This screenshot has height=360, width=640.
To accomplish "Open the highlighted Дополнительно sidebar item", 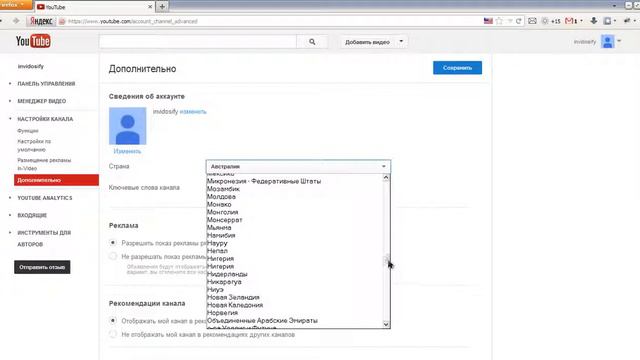I will 56,180.
